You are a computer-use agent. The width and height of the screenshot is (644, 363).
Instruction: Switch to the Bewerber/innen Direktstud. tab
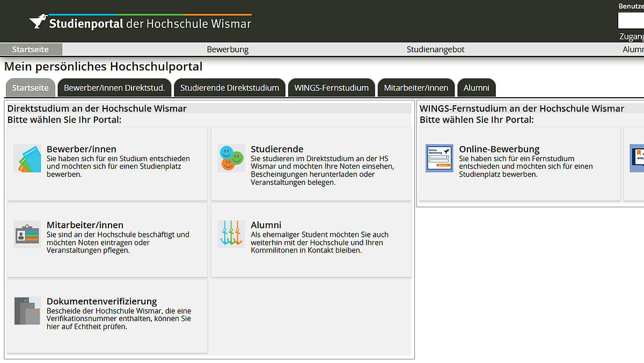click(x=114, y=88)
